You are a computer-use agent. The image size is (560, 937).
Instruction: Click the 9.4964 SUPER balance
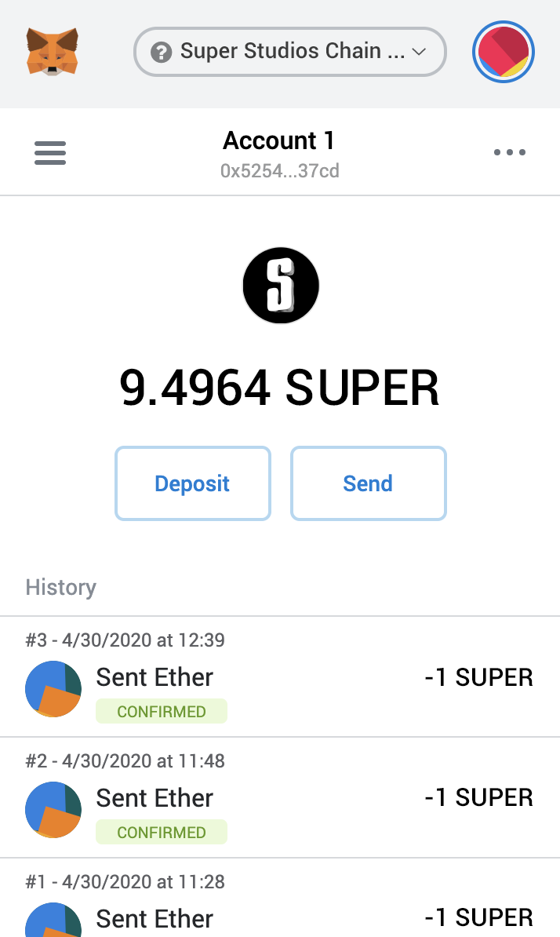pyautogui.click(x=279, y=388)
